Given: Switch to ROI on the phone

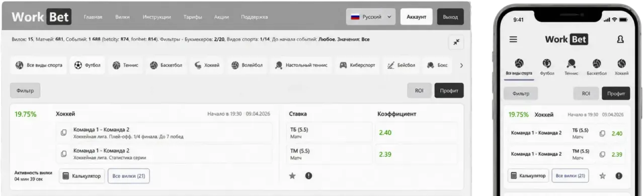Looking at the screenshot, I should pyautogui.click(x=586, y=93).
